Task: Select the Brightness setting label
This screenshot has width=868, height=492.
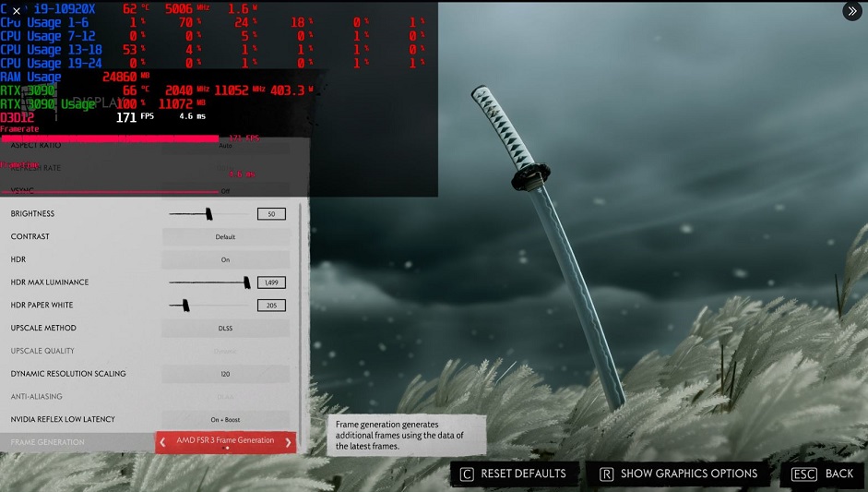Action: [32, 214]
